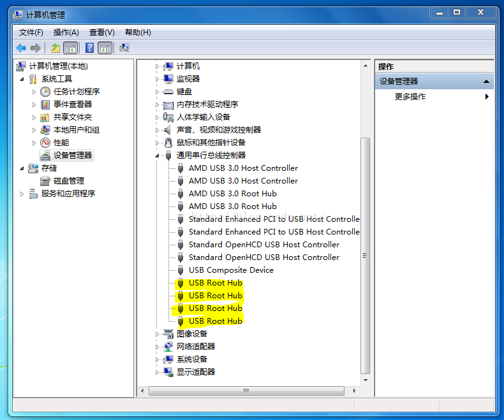Open the 文件(F) menu
Viewport: 504px width, 420px height.
click(31, 33)
